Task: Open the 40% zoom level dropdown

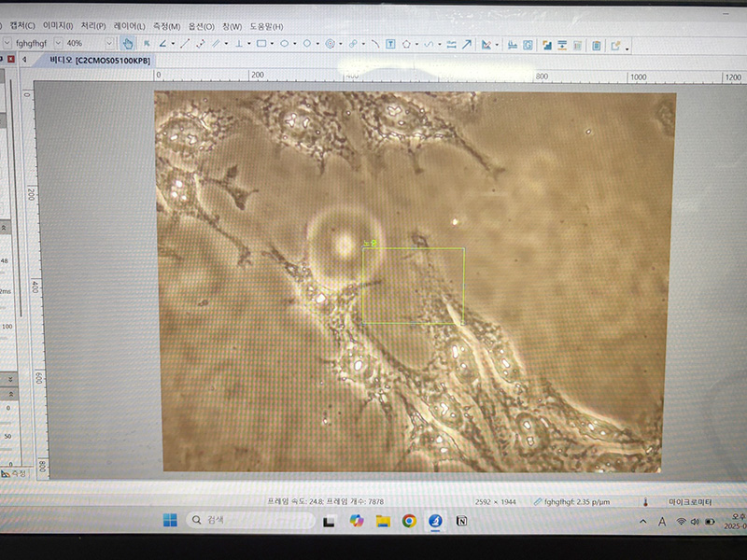Action: tap(109, 44)
